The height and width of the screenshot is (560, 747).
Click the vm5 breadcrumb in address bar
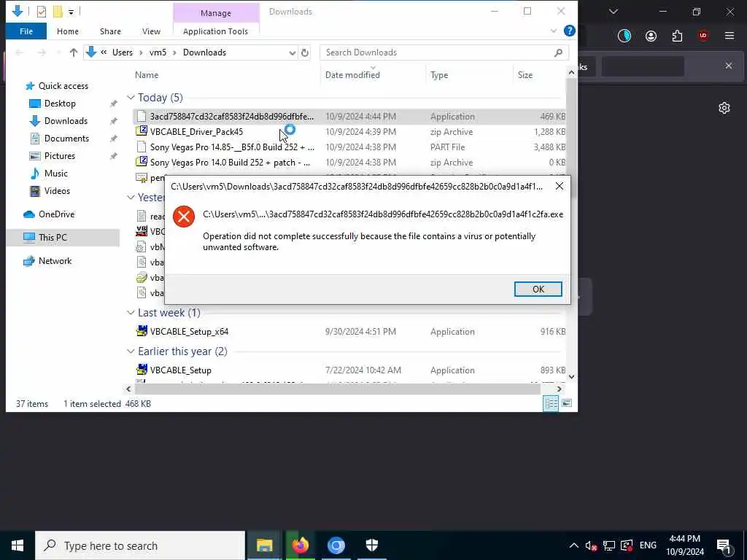(158, 52)
